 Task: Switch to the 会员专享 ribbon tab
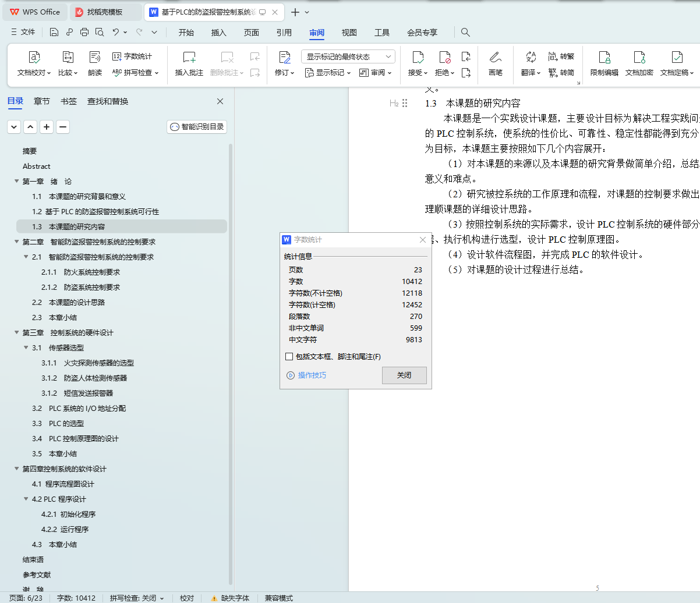point(422,33)
